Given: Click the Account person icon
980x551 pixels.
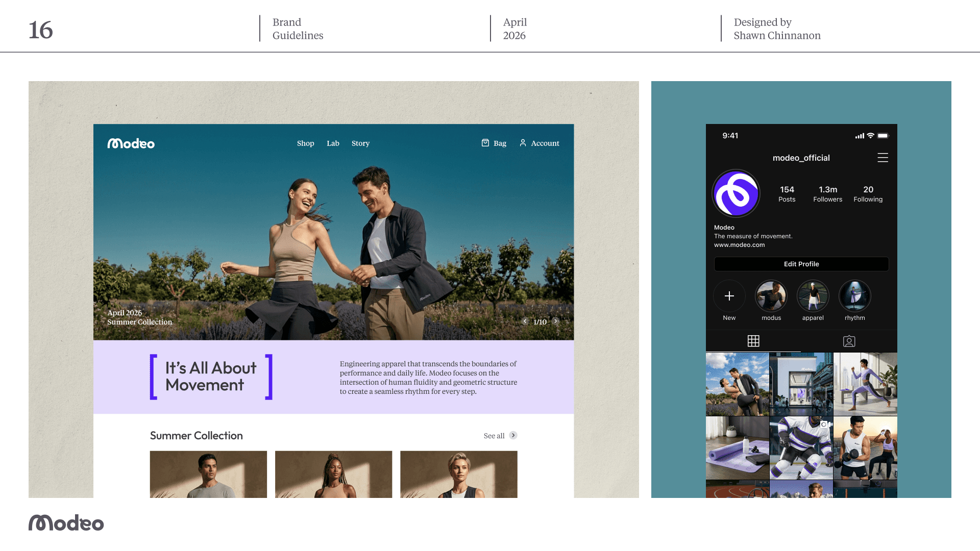Looking at the screenshot, I should click(523, 143).
